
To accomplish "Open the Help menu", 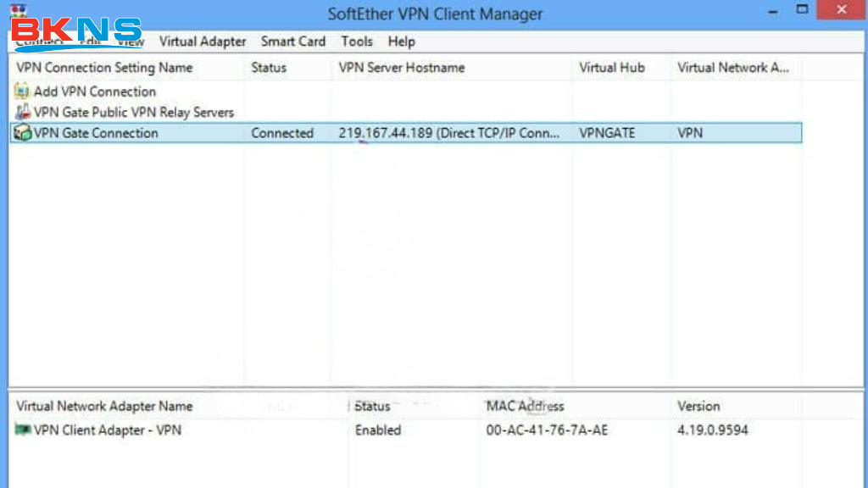I will tap(401, 42).
